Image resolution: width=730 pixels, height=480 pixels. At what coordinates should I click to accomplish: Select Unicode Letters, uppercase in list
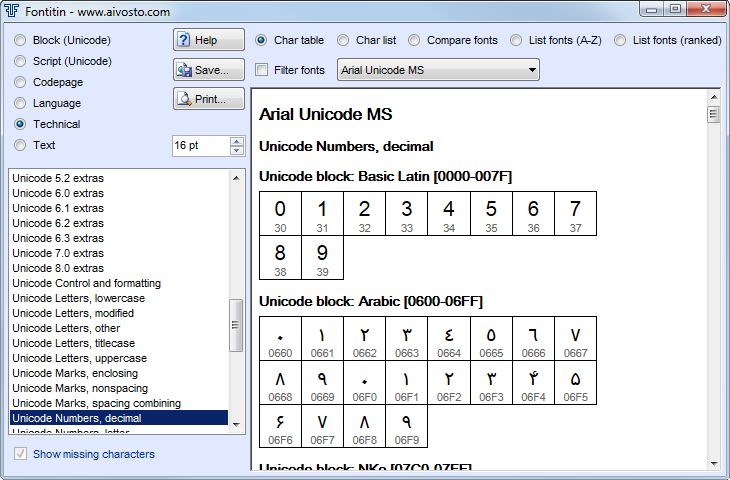pos(80,358)
